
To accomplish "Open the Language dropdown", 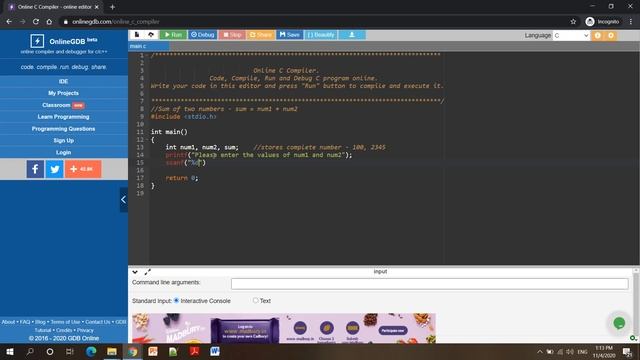I will click(571, 36).
